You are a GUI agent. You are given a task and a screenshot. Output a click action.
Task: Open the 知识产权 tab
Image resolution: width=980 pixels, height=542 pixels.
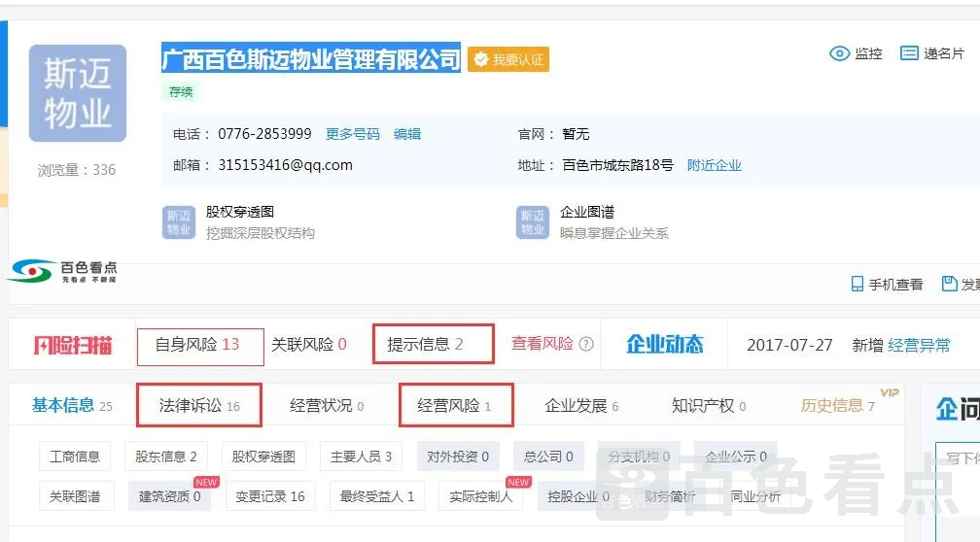click(709, 405)
